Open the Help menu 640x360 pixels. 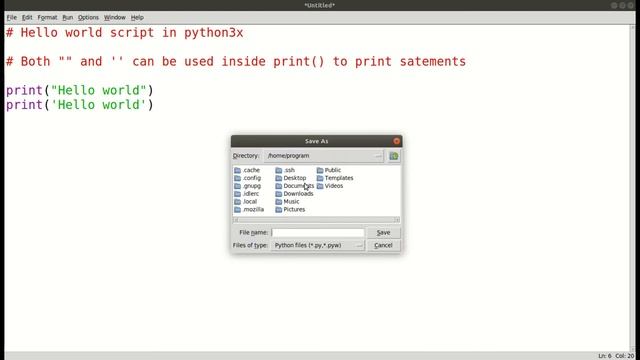pyautogui.click(x=137, y=18)
